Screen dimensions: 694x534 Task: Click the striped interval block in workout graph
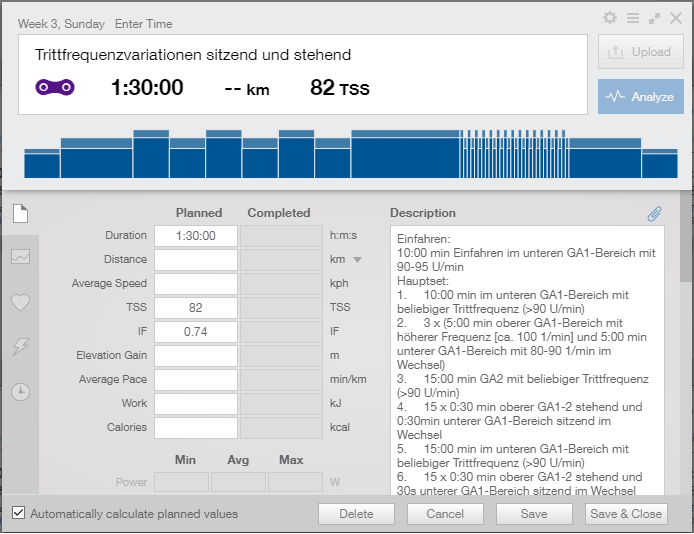point(513,154)
